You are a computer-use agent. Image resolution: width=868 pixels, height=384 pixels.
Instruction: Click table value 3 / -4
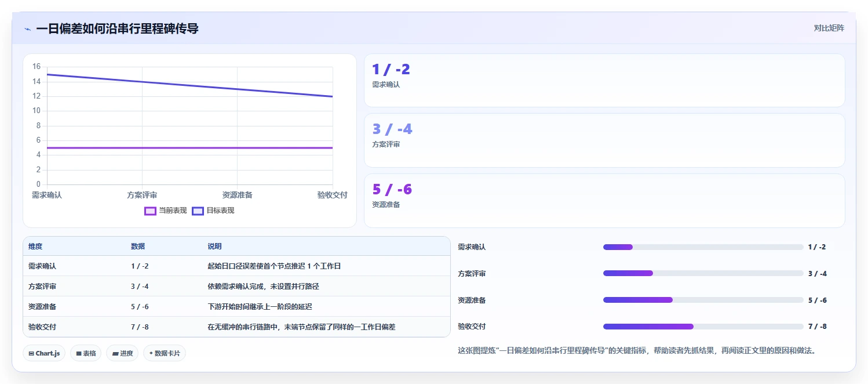140,287
